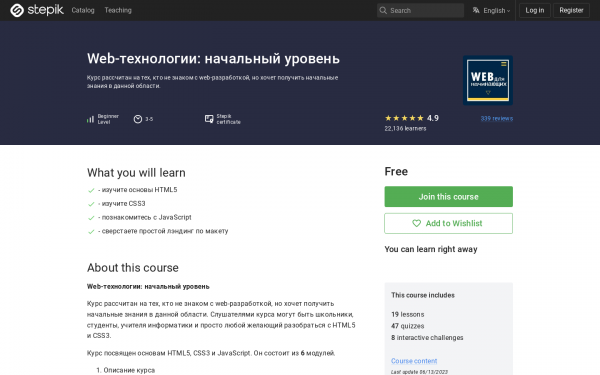This screenshot has height=375, width=600.
Task: Click the Free price label
Action: [396, 171]
